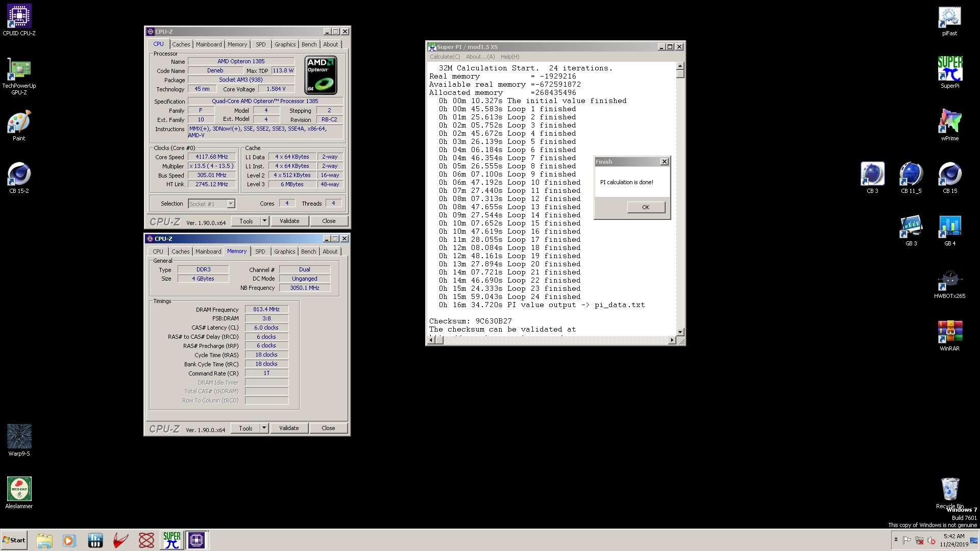Click Close button in bottom CPU-Z window
Screen dimensions: 980x551
point(328,428)
